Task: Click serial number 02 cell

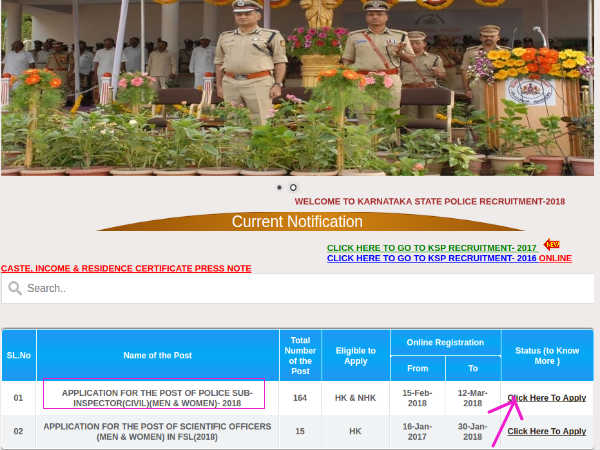Action: click(x=18, y=431)
